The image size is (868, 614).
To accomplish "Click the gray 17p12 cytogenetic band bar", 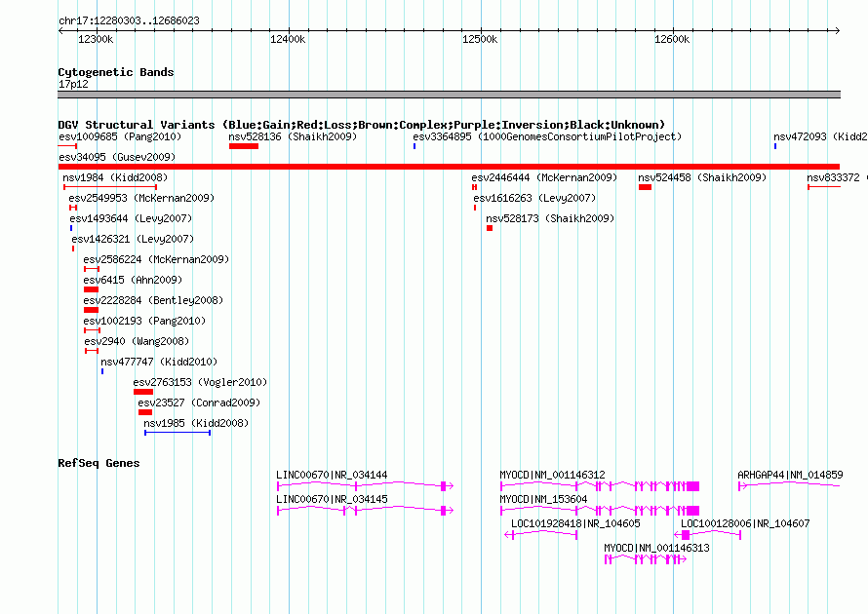I will 449,95.
